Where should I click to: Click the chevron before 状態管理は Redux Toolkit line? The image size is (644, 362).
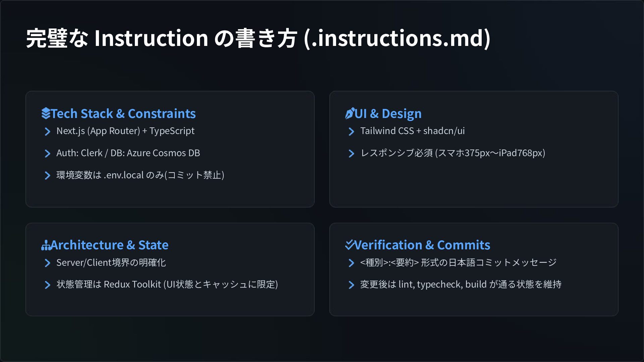pyautogui.click(x=47, y=285)
